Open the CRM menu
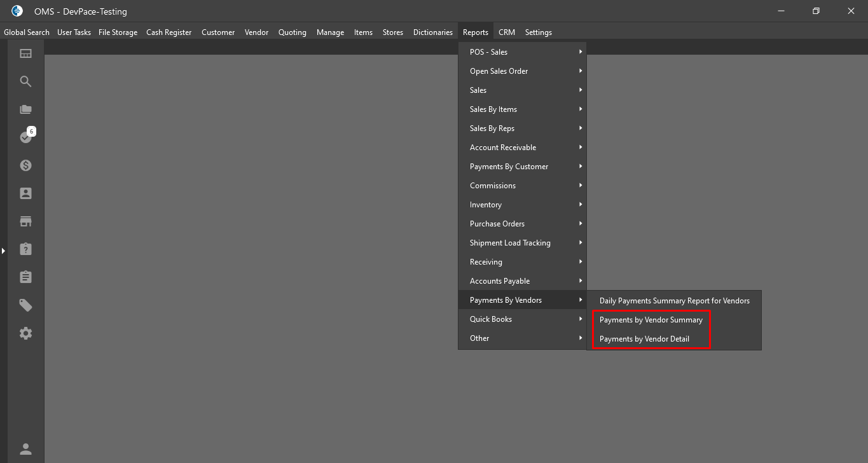 (506, 32)
